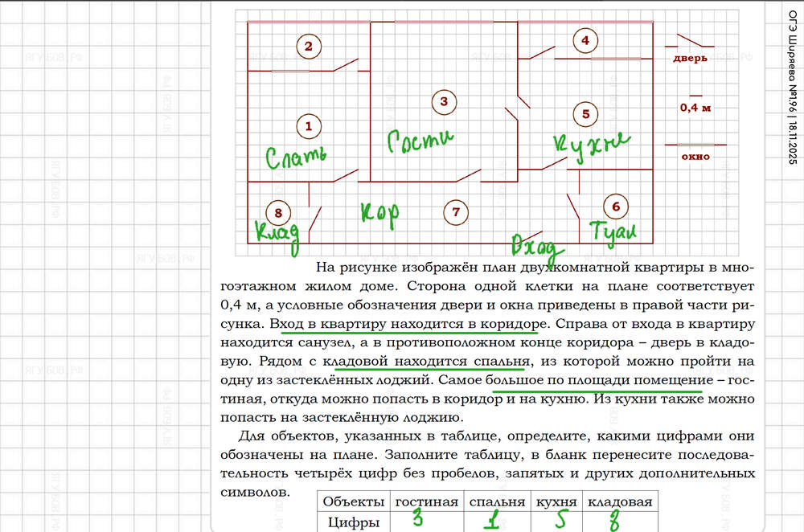Click the circled number 8 marker

point(278,212)
